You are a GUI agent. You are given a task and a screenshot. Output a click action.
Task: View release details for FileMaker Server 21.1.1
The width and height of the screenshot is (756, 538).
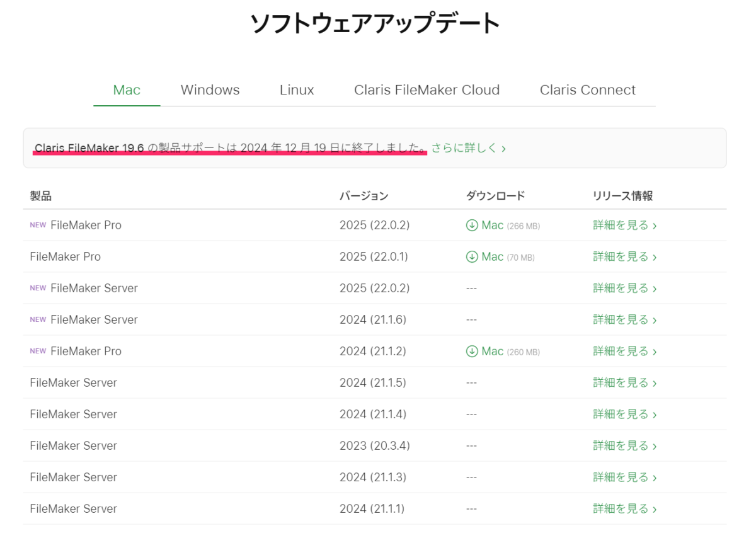click(x=624, y=509)
